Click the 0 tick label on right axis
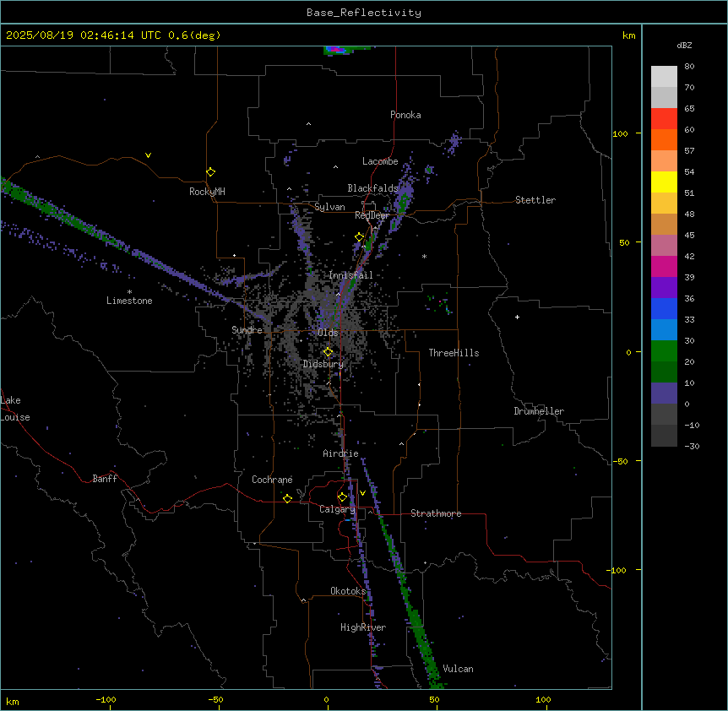 (x=628, y=353)
